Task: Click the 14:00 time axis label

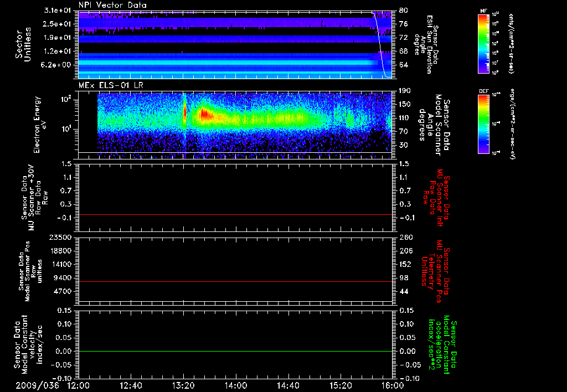Action: click(236, 385)
